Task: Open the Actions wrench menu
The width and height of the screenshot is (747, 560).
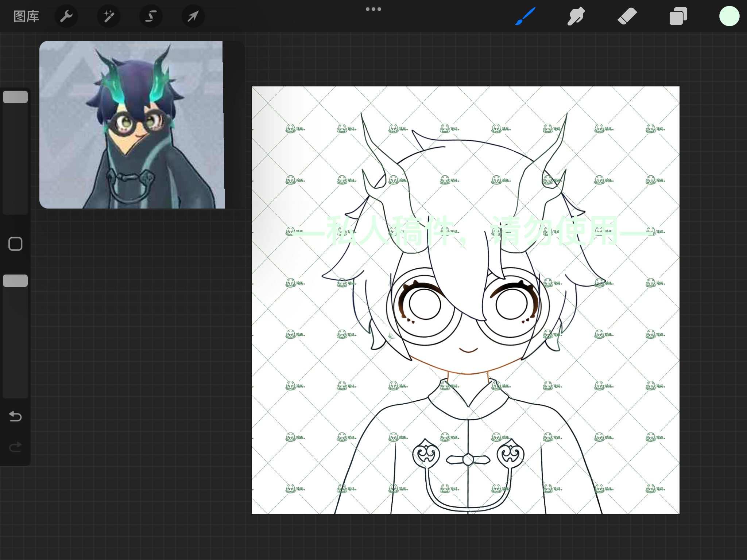Action: (x=66, y=16)
